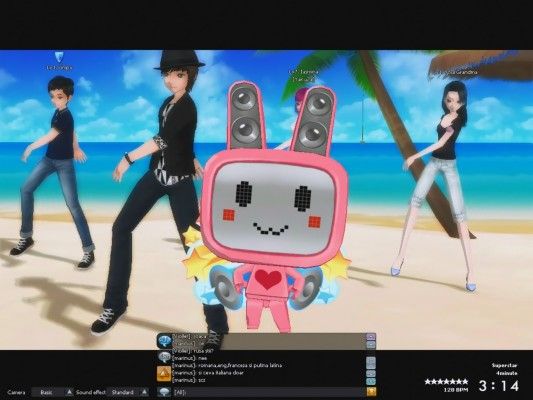Click the "4minute" artist name
Image resolution: width=533 pixels, height=400 pixels.
[x=506, y=373]
